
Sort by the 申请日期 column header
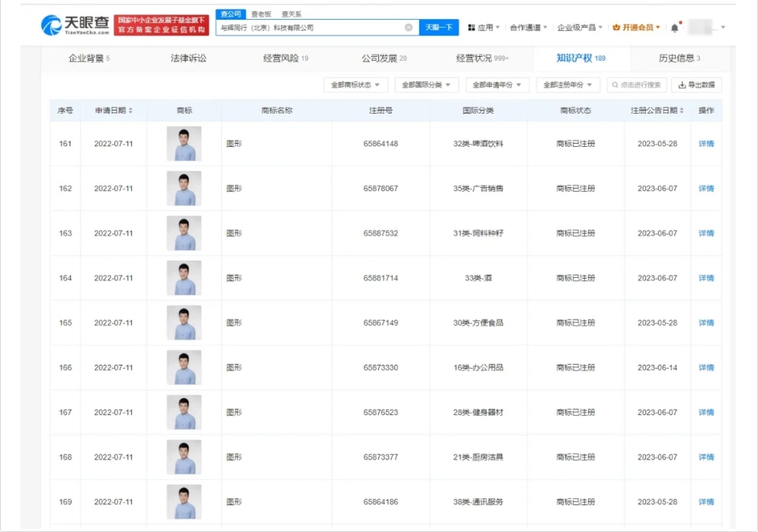pos(114,111)
